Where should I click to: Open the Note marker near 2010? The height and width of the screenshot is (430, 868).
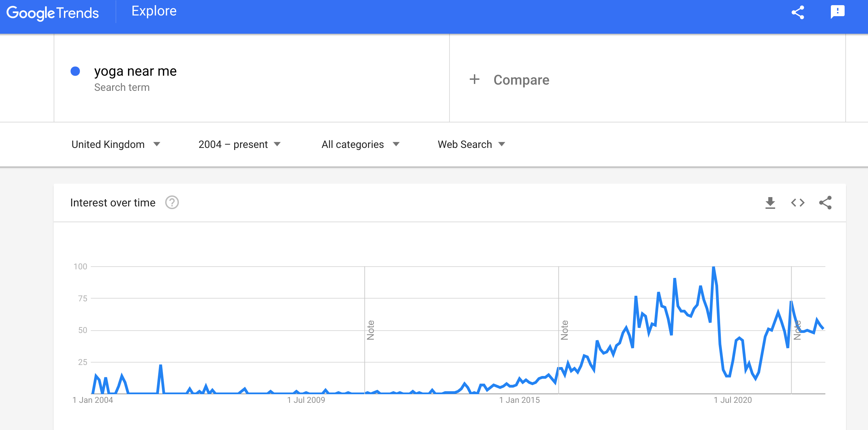pyautogui.click(x=370, y=330)
